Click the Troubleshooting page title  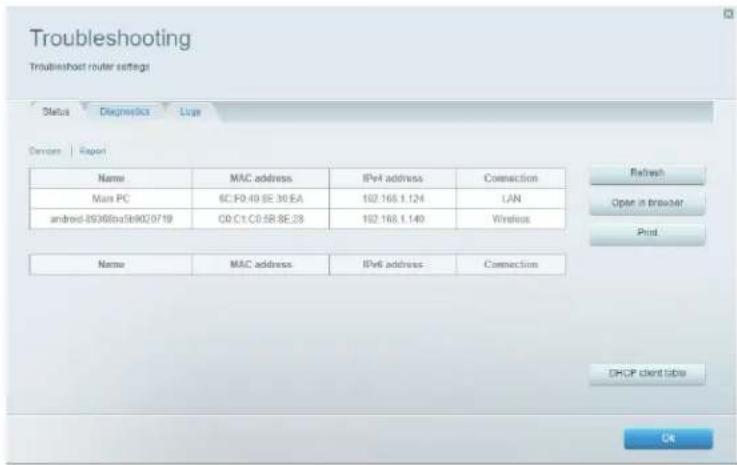pos(110,39)
